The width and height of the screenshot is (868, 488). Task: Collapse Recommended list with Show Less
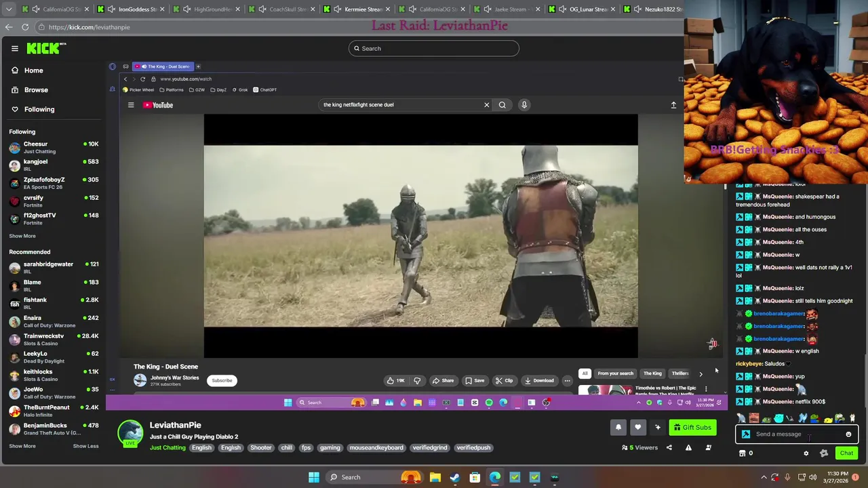(85, 446)
